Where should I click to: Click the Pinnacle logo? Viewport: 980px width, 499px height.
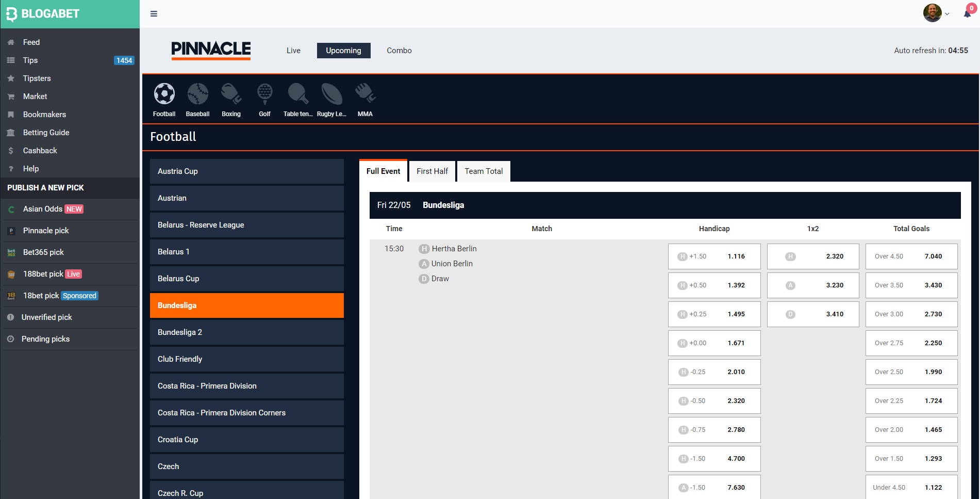[211, 50]
